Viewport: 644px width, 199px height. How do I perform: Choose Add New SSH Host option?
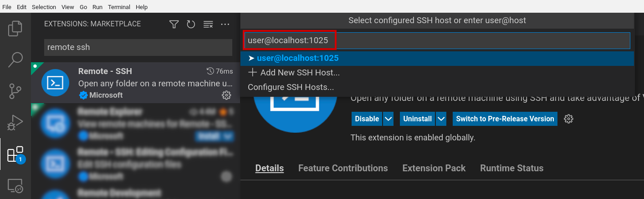[294, 73]
